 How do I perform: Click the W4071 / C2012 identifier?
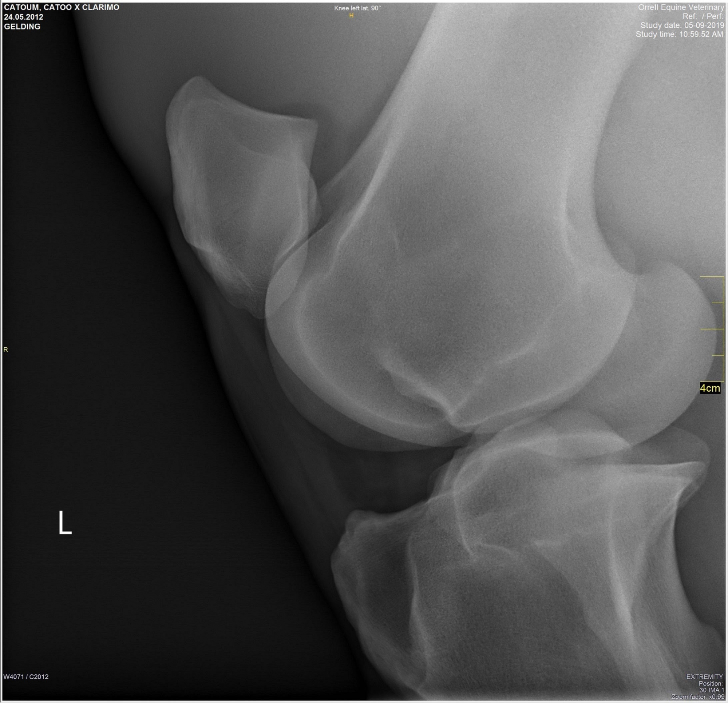(26, 677)
